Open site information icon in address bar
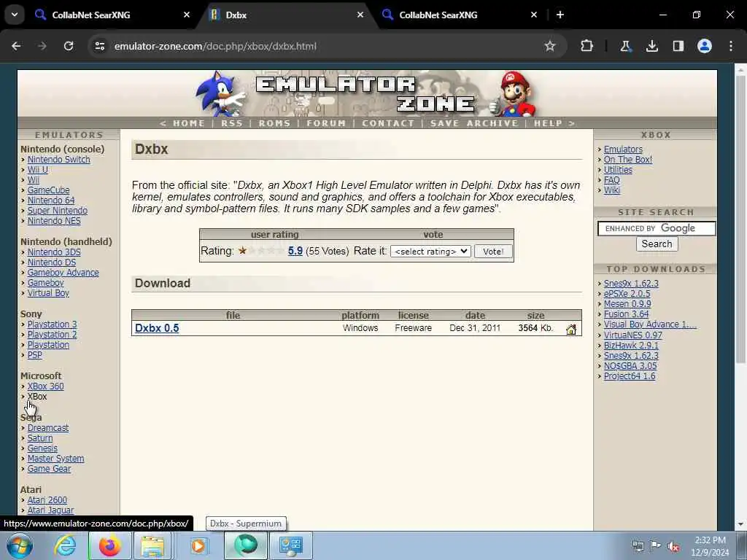The height and width of the screenshot is (560, 747). point(99,46)
